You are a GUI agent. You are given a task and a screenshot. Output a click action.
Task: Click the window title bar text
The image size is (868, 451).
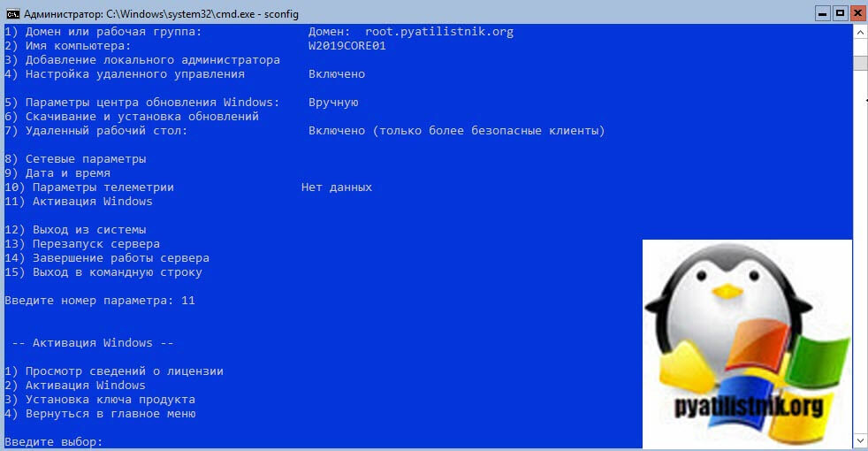point(161,12)
